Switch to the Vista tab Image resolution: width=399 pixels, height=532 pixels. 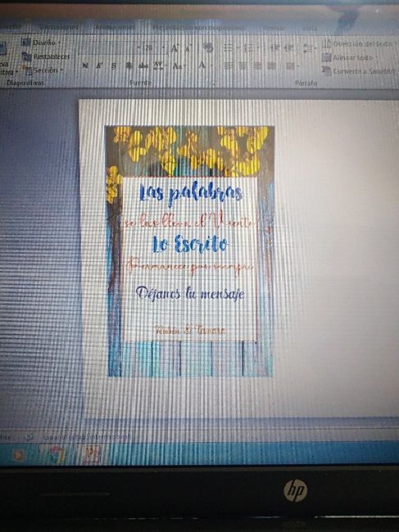click(x=310, y=29)
